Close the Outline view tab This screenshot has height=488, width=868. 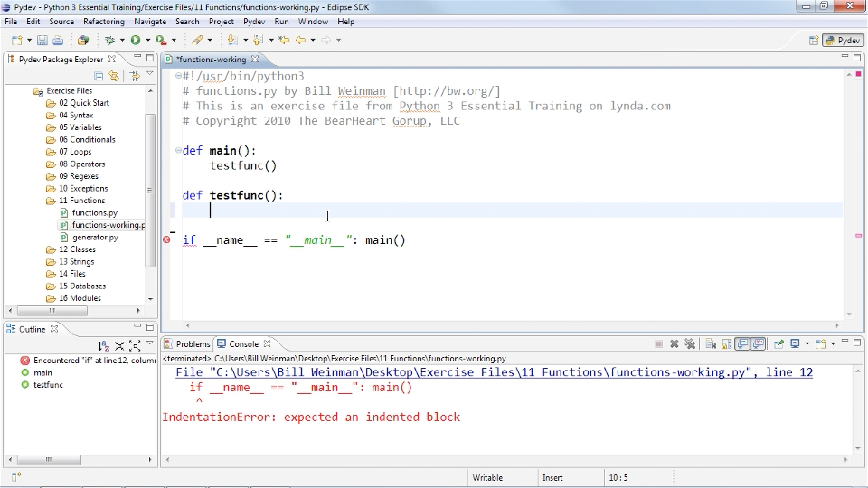coord(54,329)
